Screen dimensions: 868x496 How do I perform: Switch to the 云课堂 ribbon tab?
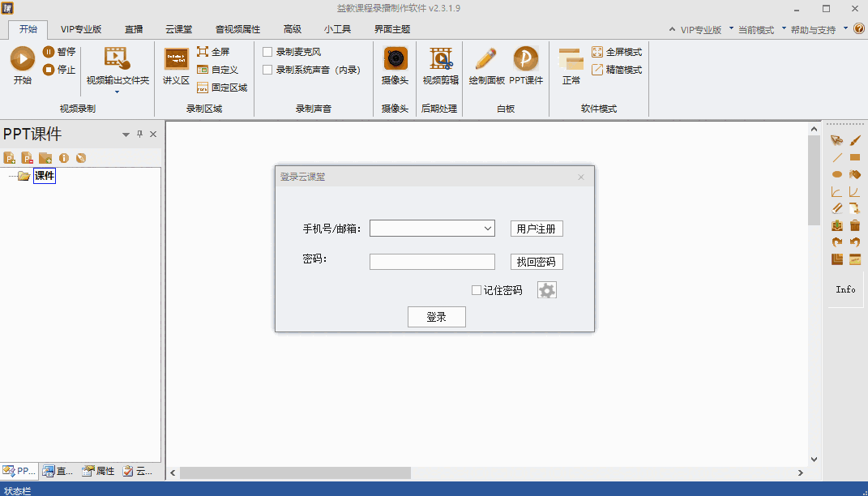[177, 28]
